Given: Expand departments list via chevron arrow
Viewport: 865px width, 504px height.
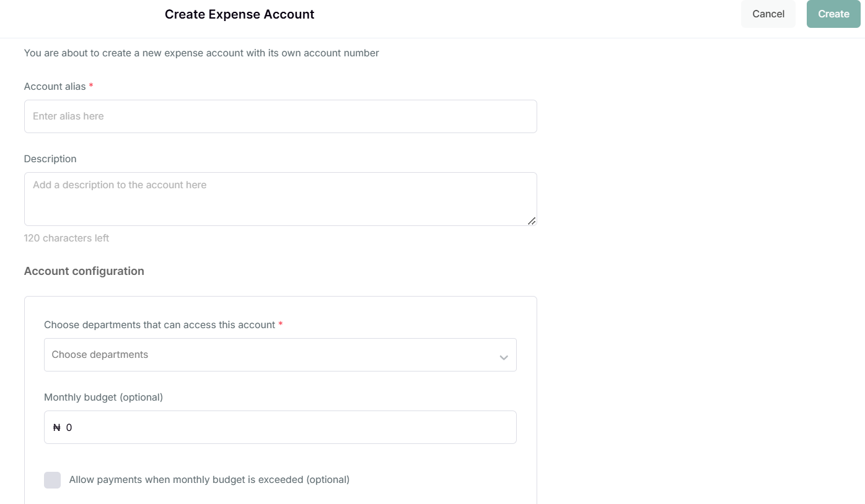Looking at the screenshot, I should (x=504, y=357).
